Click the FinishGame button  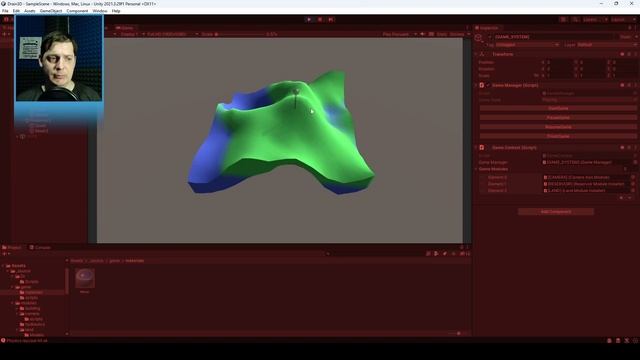coord(558,136)
